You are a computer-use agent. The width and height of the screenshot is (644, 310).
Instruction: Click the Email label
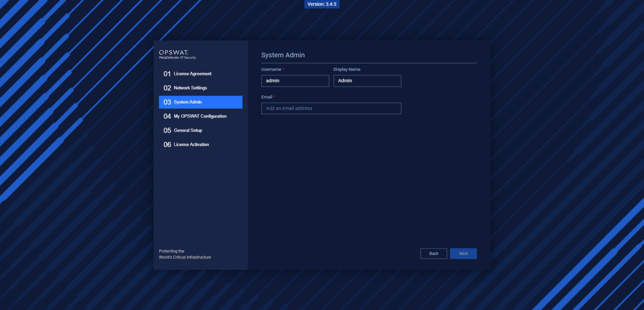(267, 97)
